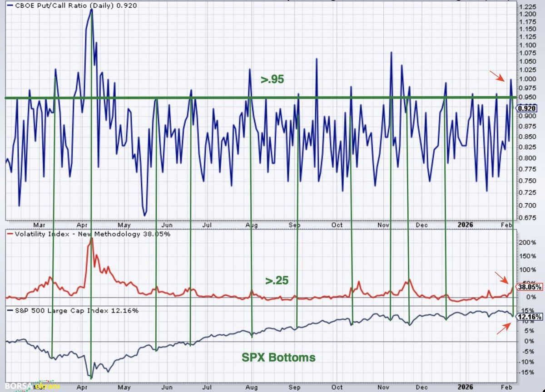Click the legend dash beside S&P 500 Large Cap

[9, 311]
